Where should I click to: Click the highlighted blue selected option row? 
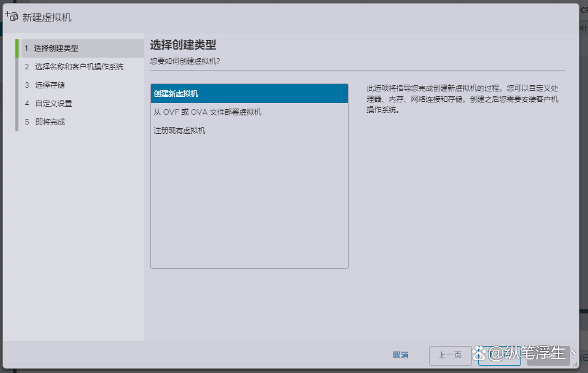pyautogui.click(x=249, y=92)
